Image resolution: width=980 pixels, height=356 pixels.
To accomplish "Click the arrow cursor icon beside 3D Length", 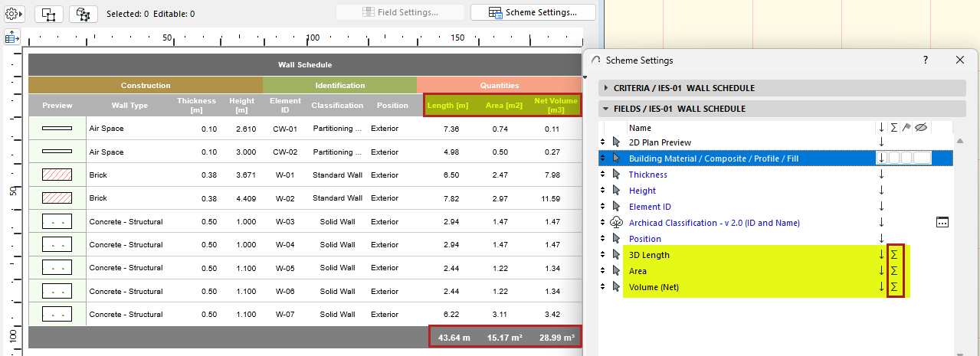I will [616, 255].
